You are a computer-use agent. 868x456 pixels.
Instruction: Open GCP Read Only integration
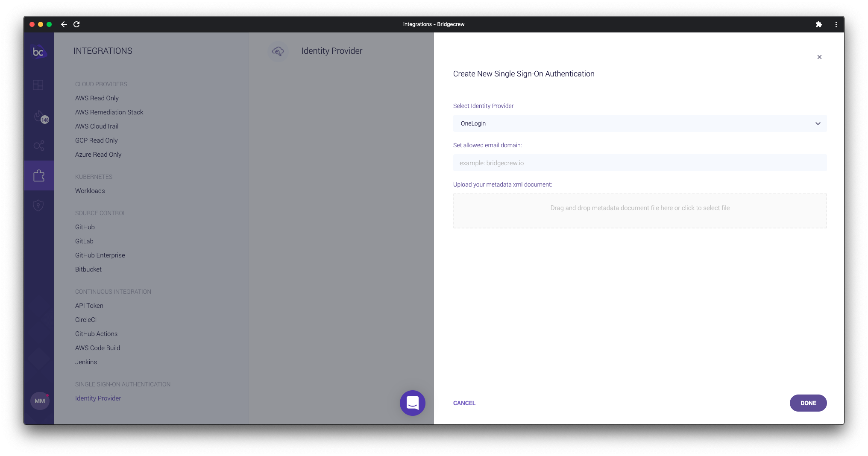click(x=96, y=140)
